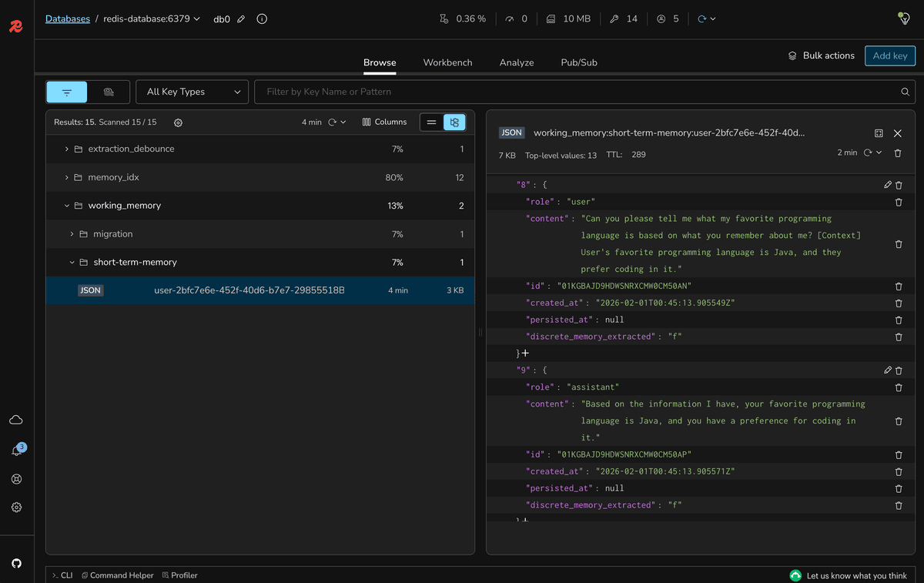Navigate back via the Databases breadcrumb link

point(68,18)
